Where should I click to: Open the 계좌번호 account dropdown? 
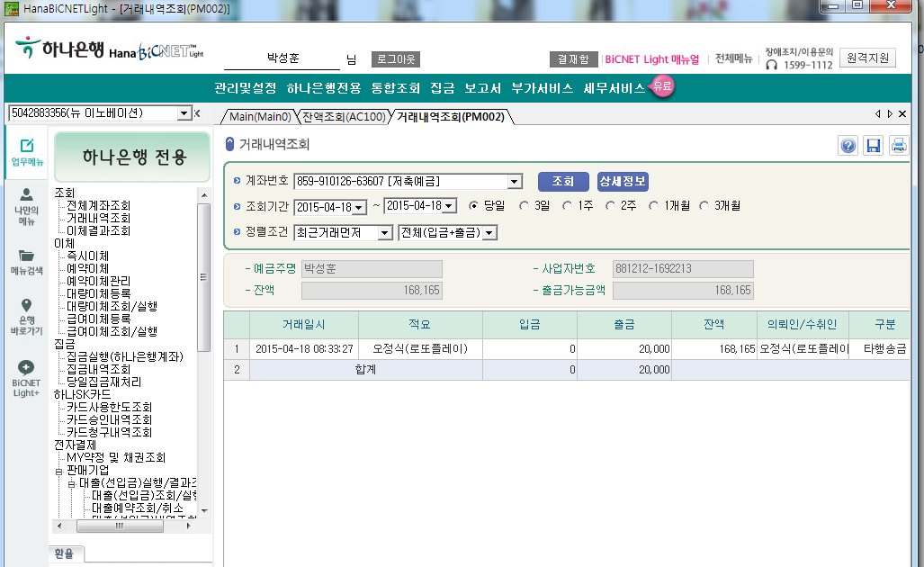coord(514,182)
